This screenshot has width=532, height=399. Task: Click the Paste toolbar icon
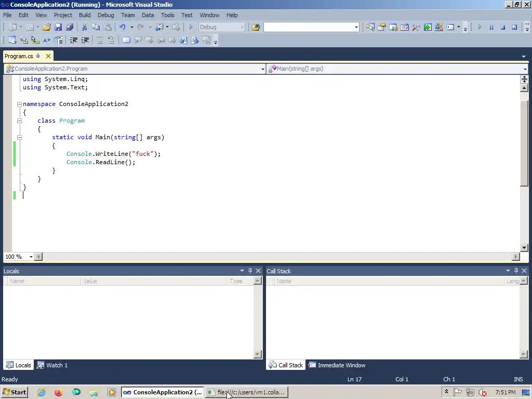(x=108, y=27)
